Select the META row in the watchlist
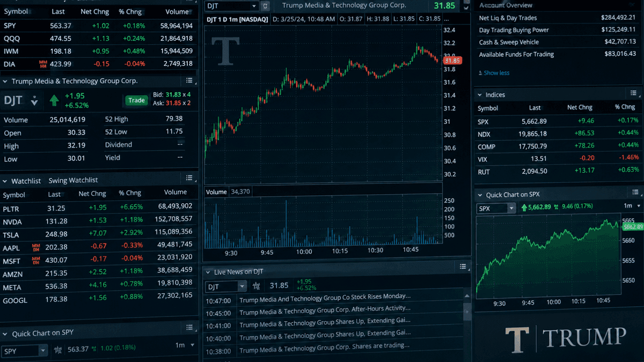 click(99, 286)
